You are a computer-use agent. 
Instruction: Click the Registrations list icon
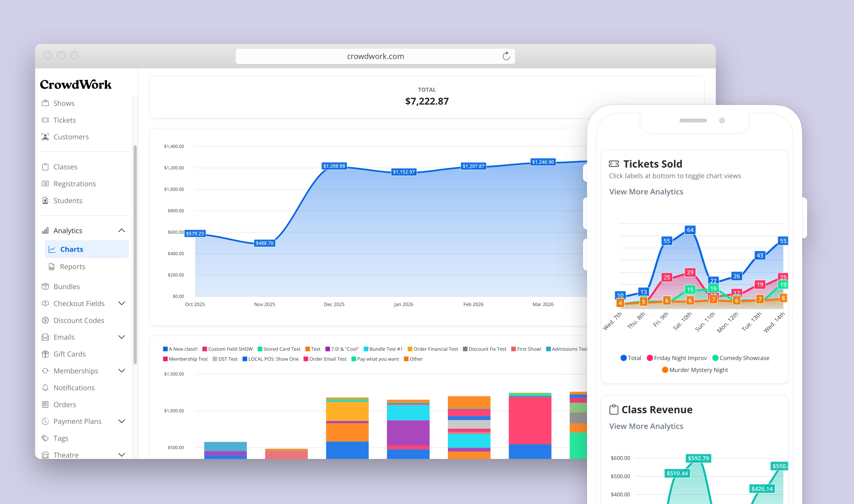45,184
